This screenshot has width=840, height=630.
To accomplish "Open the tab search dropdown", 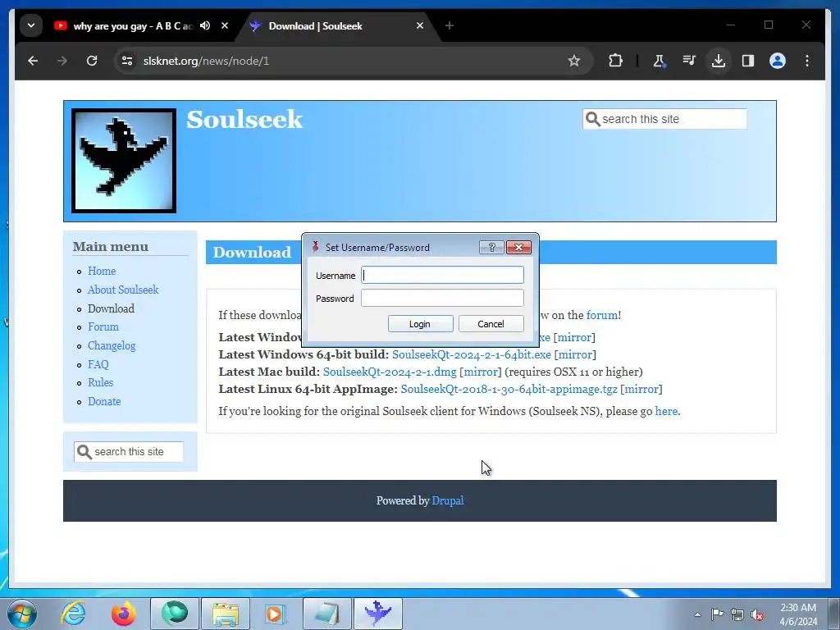I will click(31, 25).
